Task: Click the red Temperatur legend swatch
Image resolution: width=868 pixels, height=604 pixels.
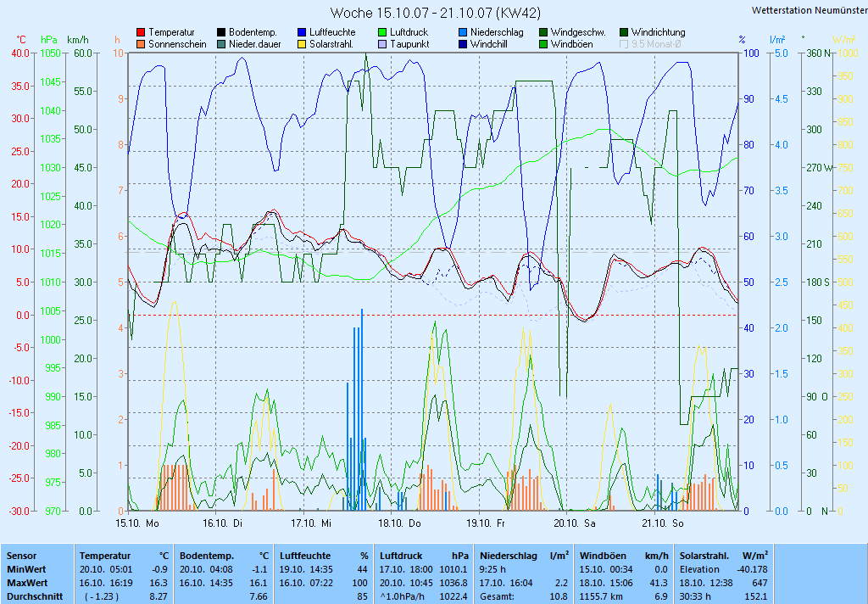Action: pyautogui.click(x=141, y=32)
